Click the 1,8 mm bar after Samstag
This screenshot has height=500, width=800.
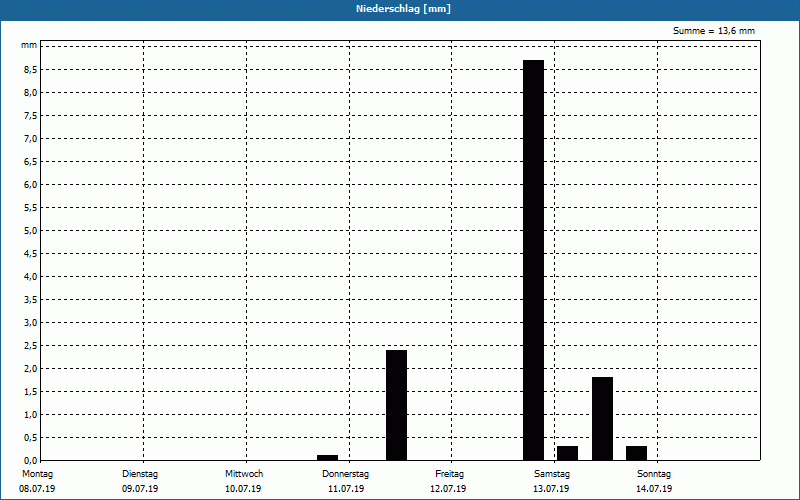[x=603, y=419]
